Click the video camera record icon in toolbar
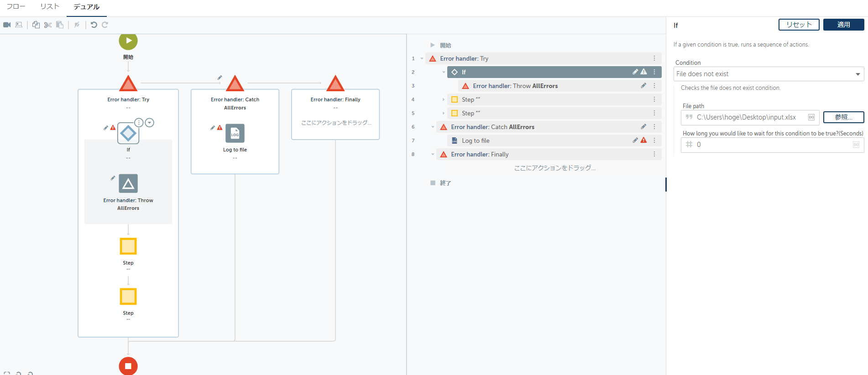Image resolution: width=868 pixels, height=375 pixels. (x=7, y=25)
